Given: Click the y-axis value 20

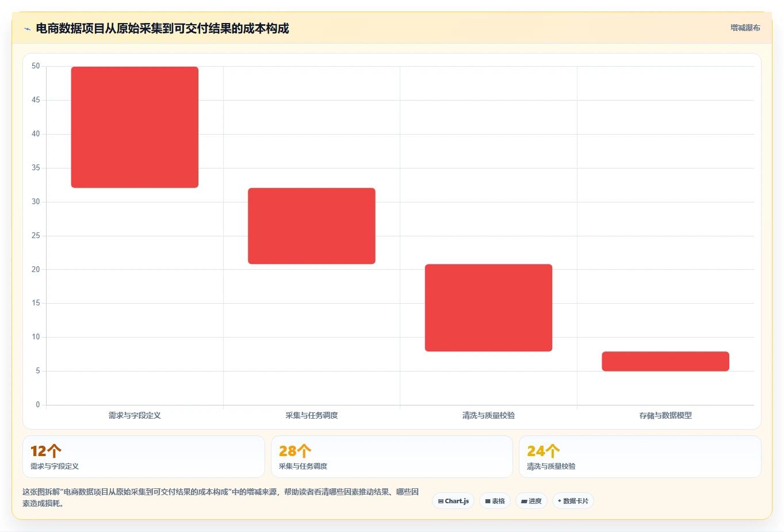Looking at the screenshot, I should (36, 270).
